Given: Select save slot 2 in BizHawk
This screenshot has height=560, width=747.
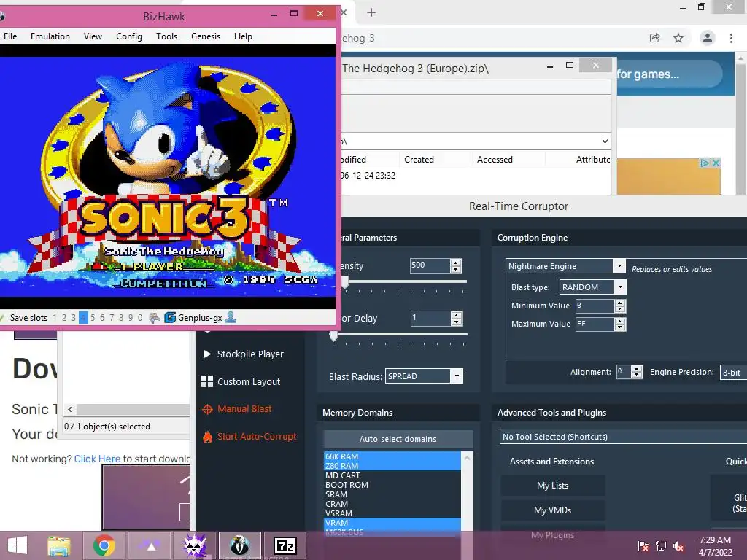Looking at the screenshot, I should [64, 318].
